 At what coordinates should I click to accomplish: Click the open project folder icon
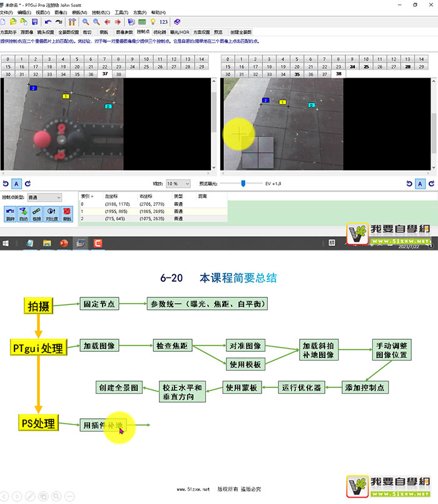13,22
